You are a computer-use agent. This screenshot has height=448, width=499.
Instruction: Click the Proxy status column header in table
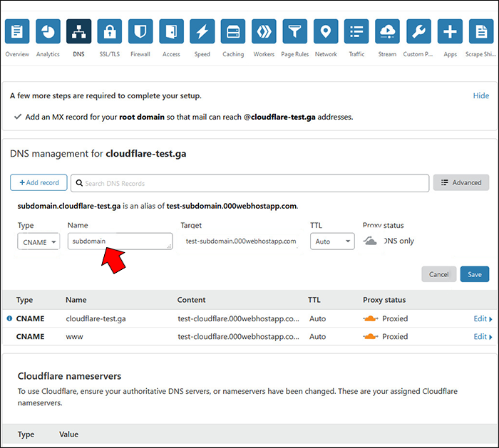(384, 300)
